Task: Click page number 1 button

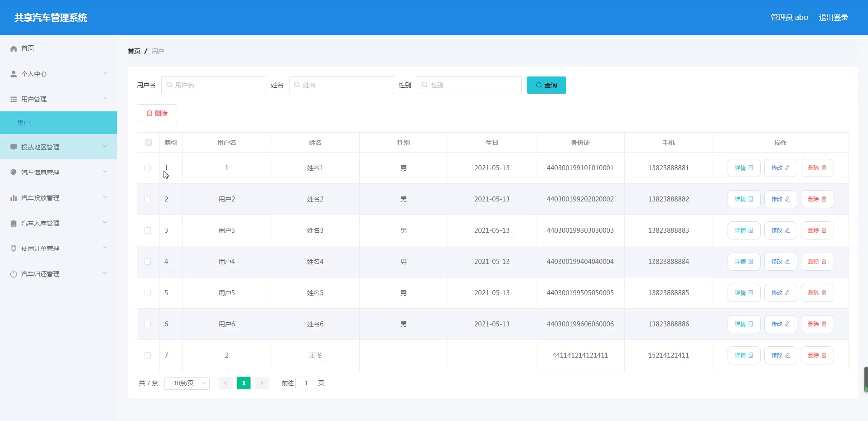Action: click(244, 383)
